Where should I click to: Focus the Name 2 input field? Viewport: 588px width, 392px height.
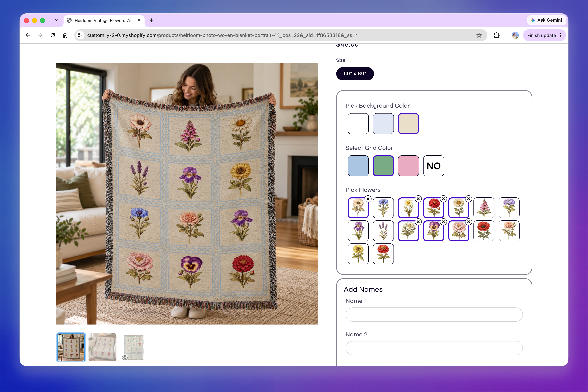(x=434, y=348)
